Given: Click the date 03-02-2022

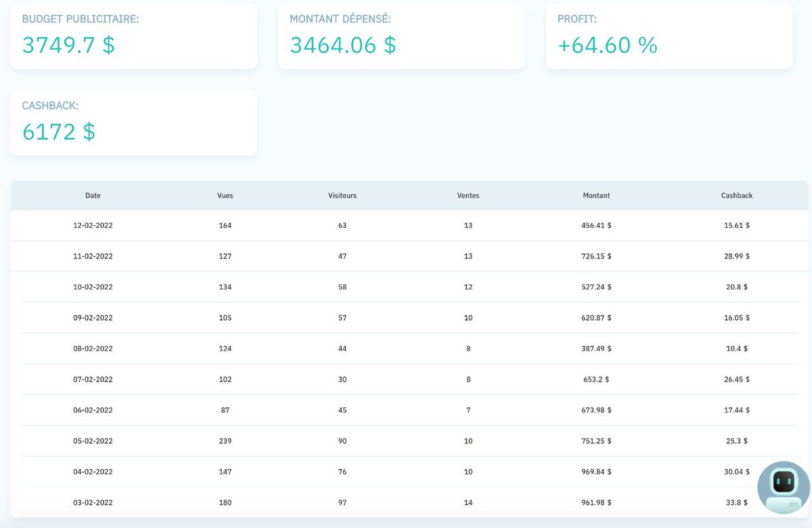Looking at the screenshot, I should [93, 502].
